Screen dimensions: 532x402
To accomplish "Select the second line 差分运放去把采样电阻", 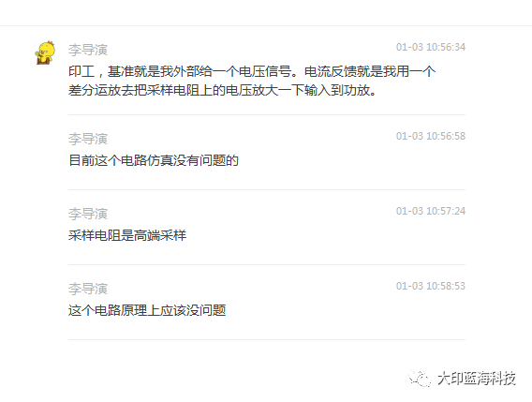I will click(223, 90).
